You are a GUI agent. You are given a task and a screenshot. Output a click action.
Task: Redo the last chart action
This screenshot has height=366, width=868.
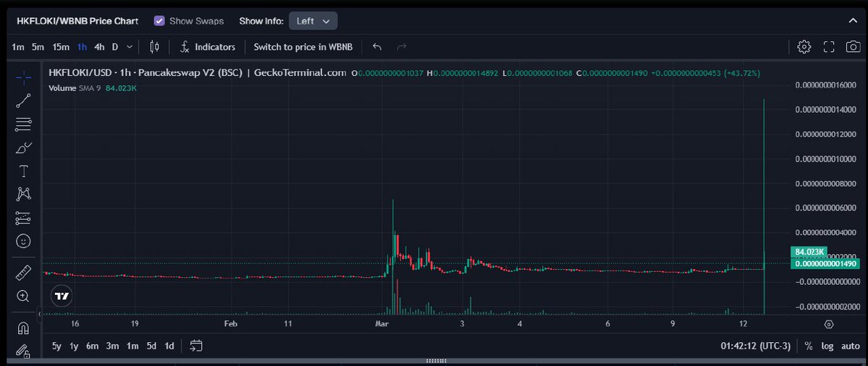[402, 46]
